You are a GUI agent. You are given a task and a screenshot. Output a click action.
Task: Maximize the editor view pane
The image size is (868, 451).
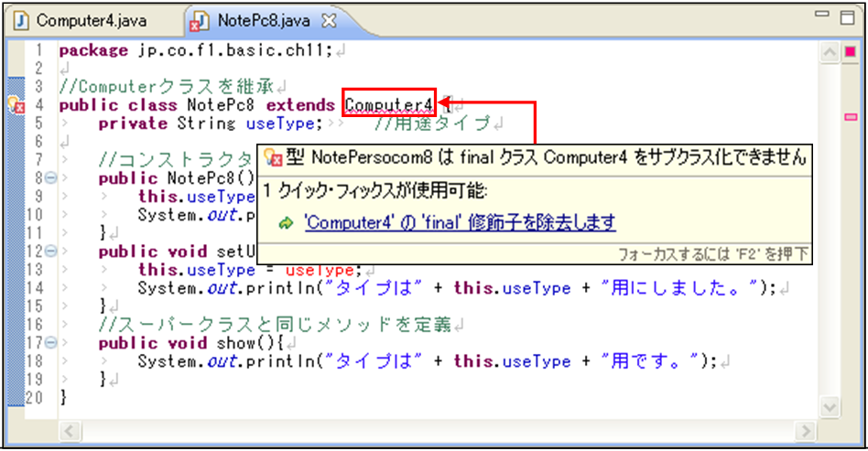[846, 17]
